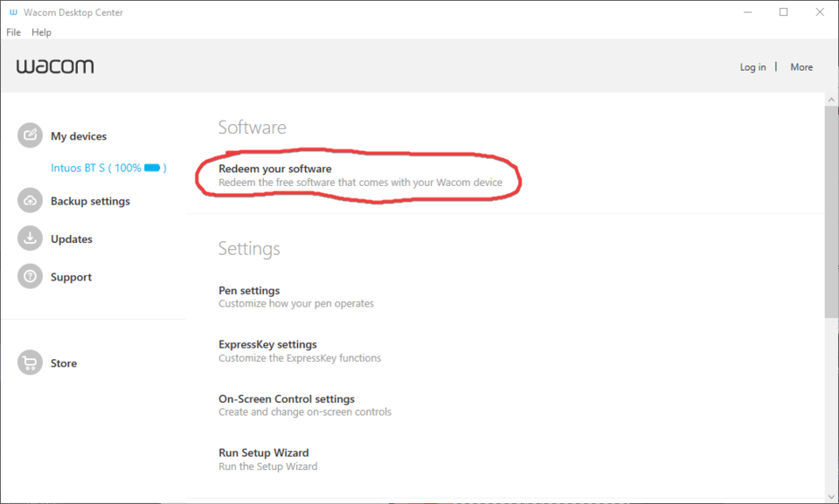The image size is (839, 504).
Task: Click the Backup settings cloud icon
Action: click(x=30, y=201)
